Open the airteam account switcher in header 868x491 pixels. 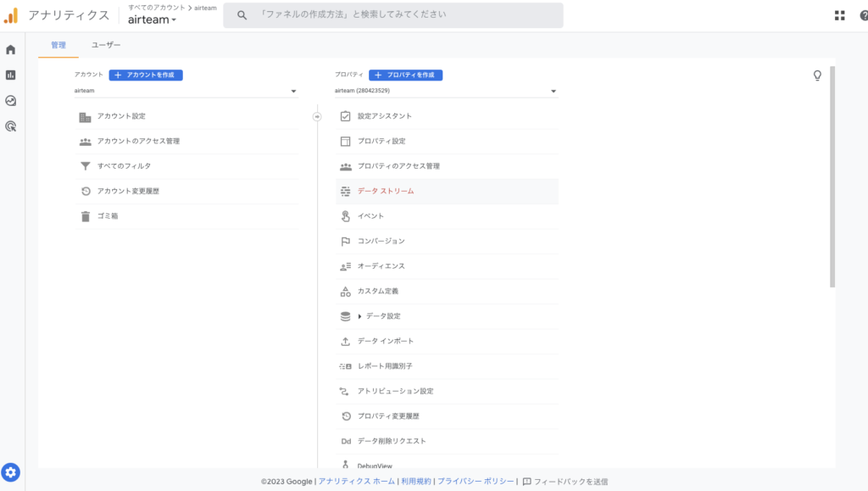pyautogui.click(x=153, y=20)
